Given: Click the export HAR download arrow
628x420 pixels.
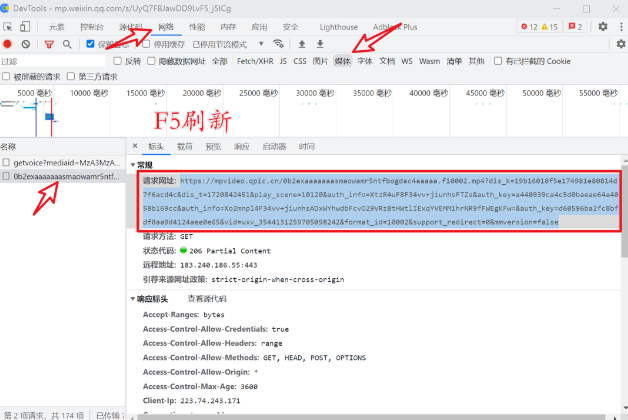Looking at the screenshot, I should coord(320,44).
